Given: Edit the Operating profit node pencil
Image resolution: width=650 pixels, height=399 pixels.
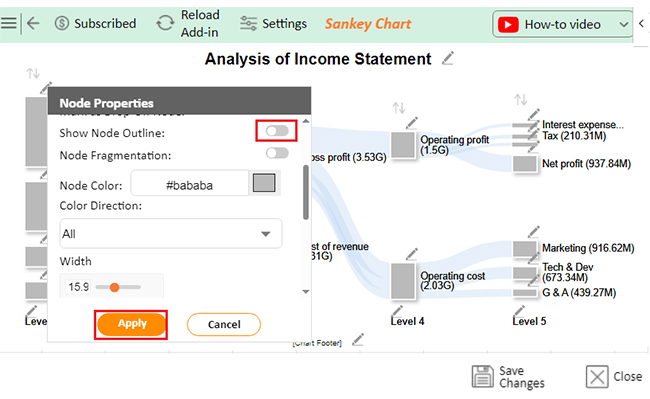Looking at the screenshot, I should point(412,123).
